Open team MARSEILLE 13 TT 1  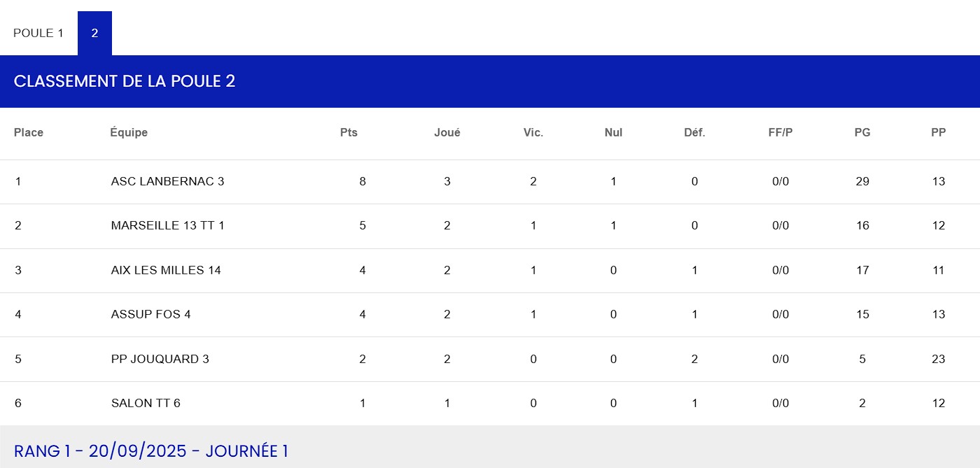click(x=167, y=225)
